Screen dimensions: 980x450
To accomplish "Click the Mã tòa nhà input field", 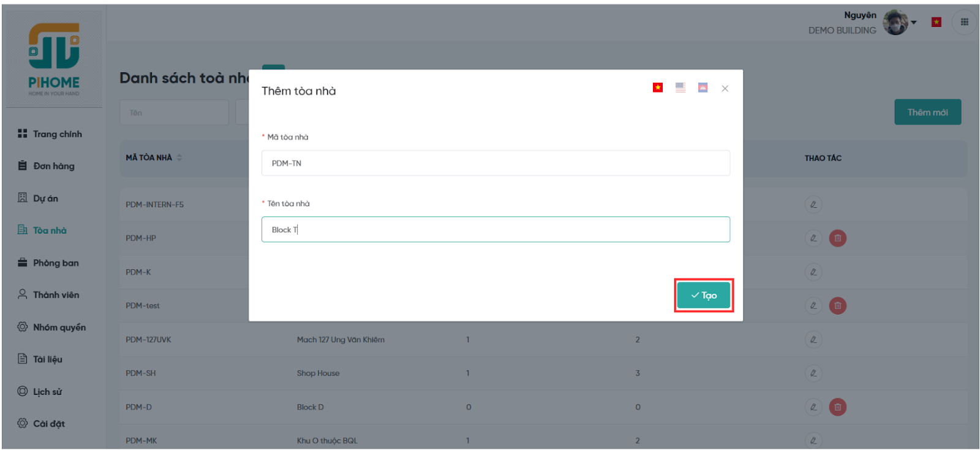I will pyautogui.click(x=495, y=163).
